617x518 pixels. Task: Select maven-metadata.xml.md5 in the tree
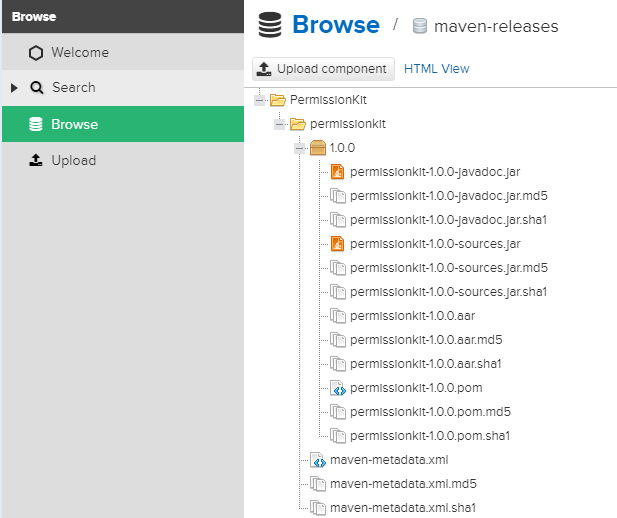click(x=403, y=484)
